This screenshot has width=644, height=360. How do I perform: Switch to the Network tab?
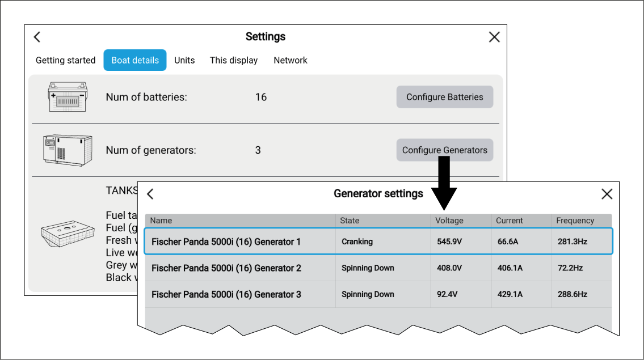tap(291, 60)
